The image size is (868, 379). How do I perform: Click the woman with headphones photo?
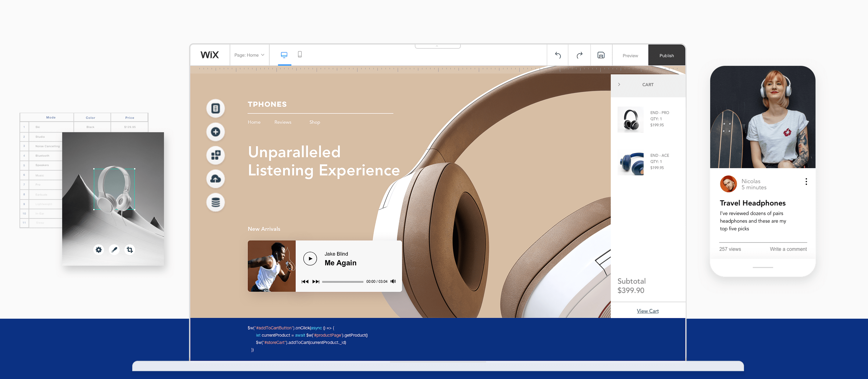(763, 117)
